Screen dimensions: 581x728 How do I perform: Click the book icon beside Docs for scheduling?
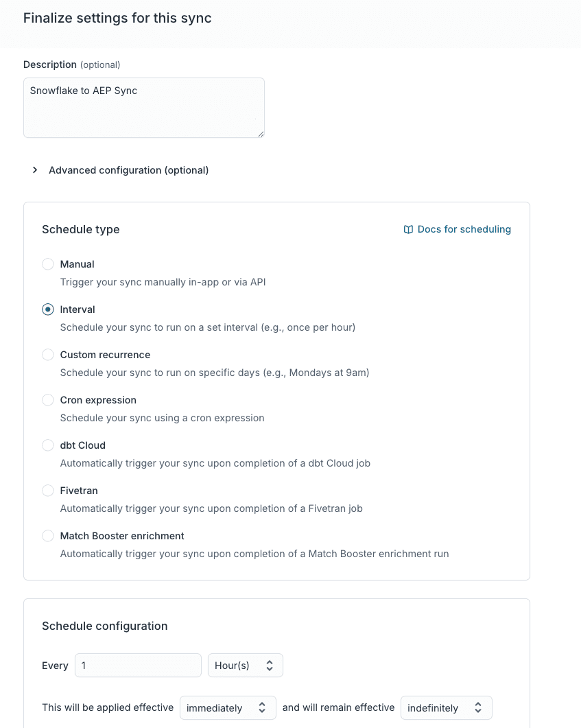tap(408, 230)
